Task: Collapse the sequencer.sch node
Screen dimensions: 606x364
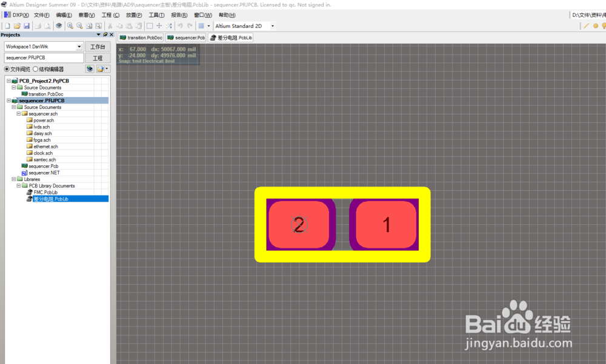Action: (18, 114)
